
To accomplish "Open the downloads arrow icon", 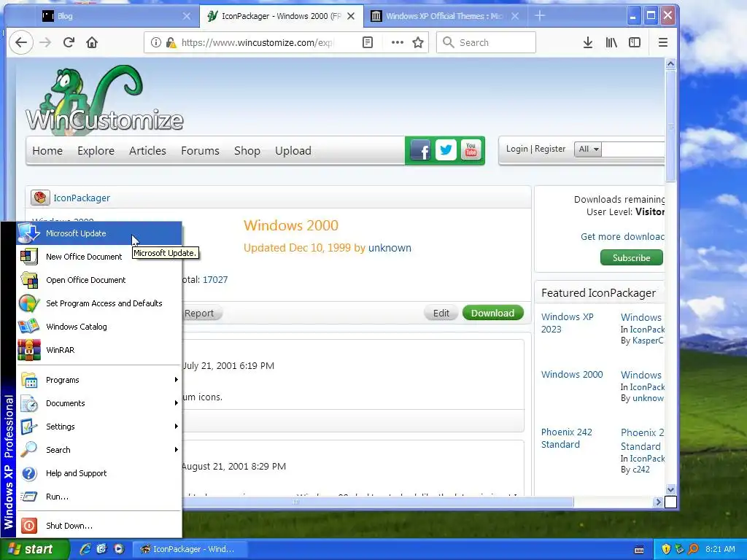I will pos(588,42).
